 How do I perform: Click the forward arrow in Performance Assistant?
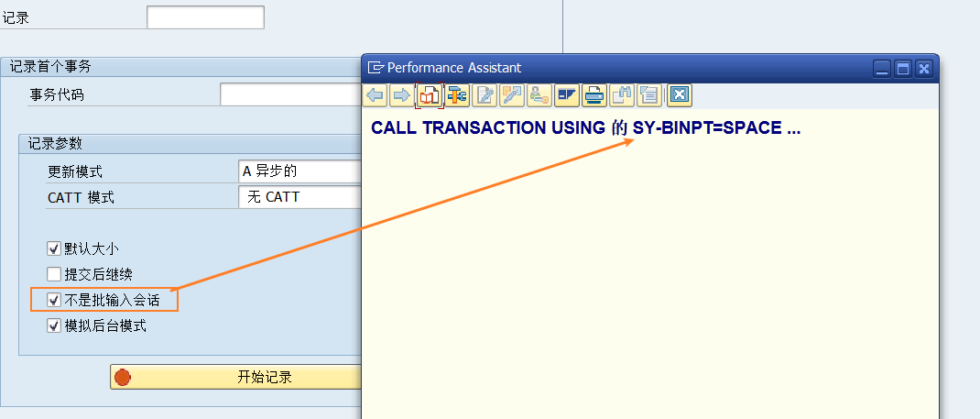point(401,95)
